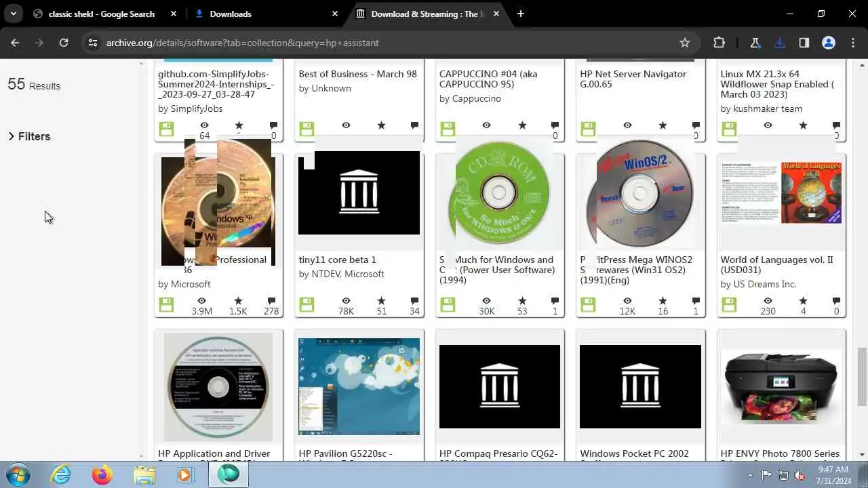This screenshot has height=488, width=868.
Task: Open HP Net Server Navigator G.00.65 link
Action: tap(633, 79)
